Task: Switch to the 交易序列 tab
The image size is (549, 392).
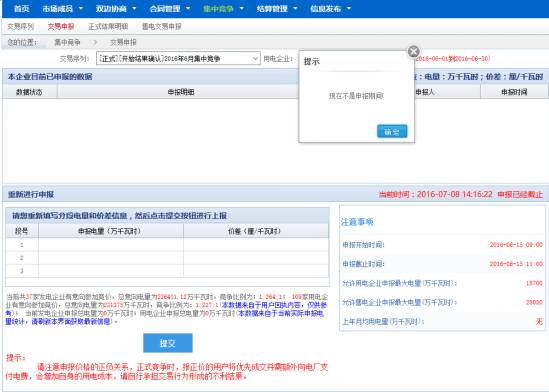Action: point(21,26)
